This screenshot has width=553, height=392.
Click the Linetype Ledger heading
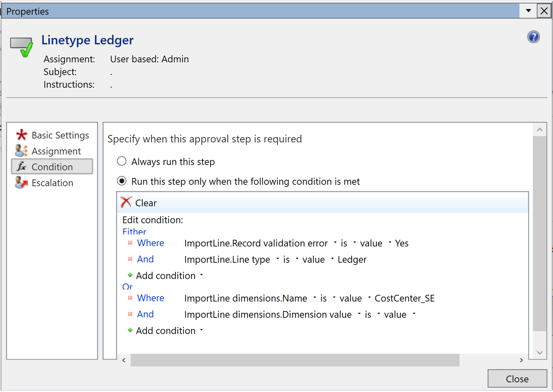point(87,40)
